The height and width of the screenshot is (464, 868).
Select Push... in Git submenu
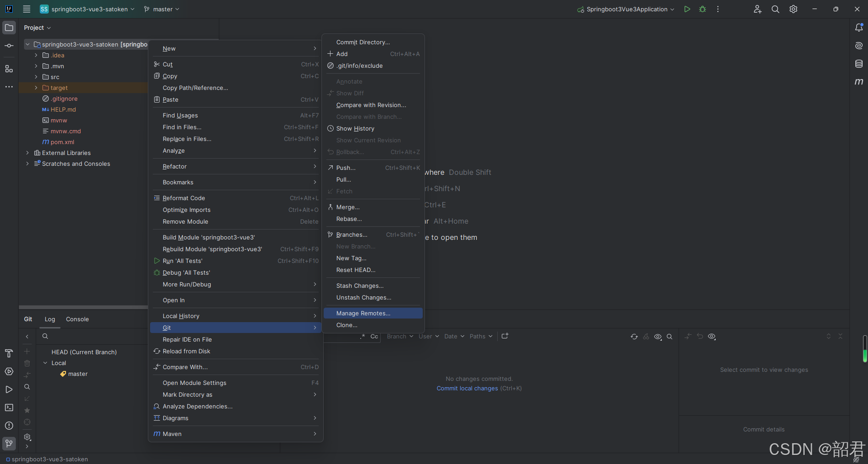pos(373,168)
